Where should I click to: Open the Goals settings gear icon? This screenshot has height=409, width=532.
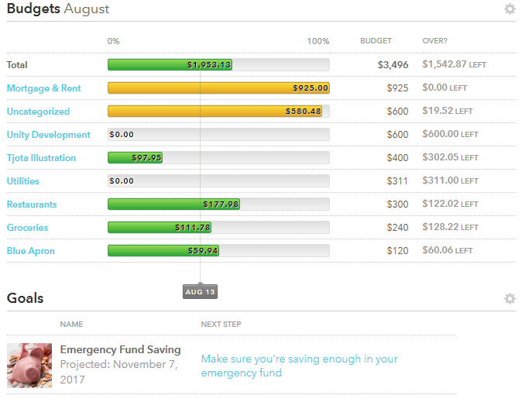(x=509, y=299)
